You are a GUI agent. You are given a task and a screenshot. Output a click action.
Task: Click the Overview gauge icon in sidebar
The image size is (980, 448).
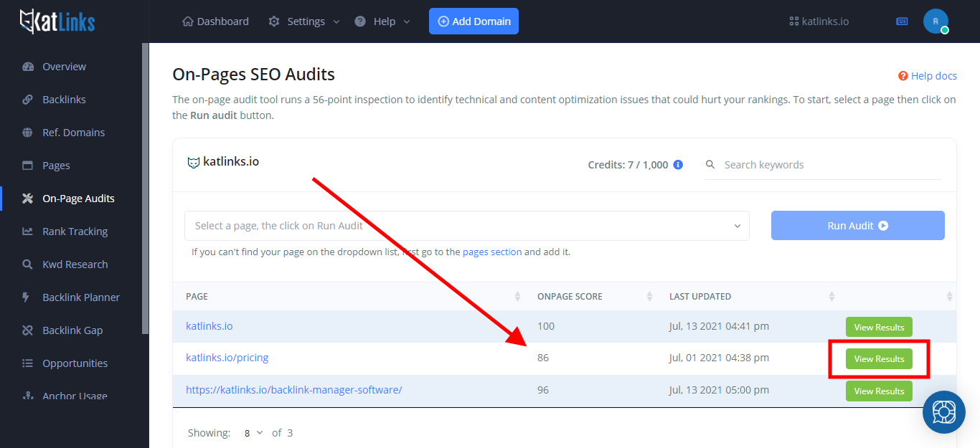(x=28, y=67)
